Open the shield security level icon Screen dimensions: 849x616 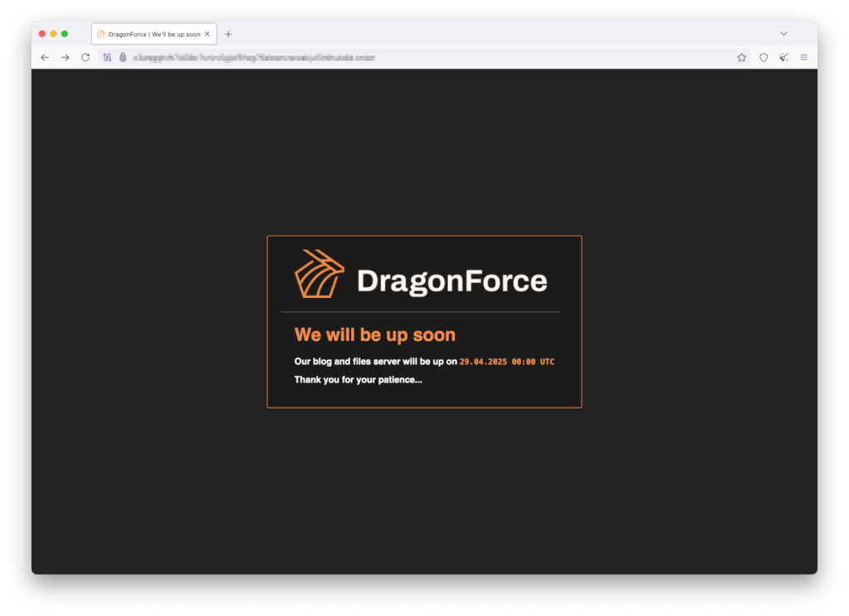pos(764,57)
